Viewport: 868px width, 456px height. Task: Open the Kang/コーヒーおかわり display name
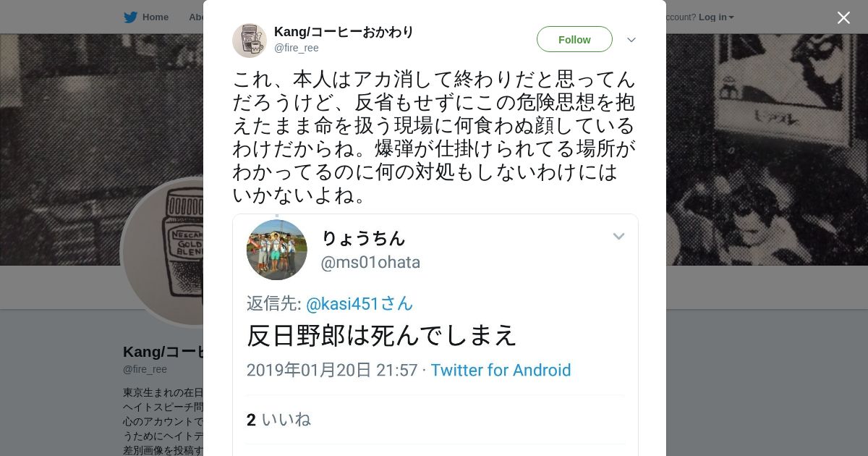click(x=344, y=32)
